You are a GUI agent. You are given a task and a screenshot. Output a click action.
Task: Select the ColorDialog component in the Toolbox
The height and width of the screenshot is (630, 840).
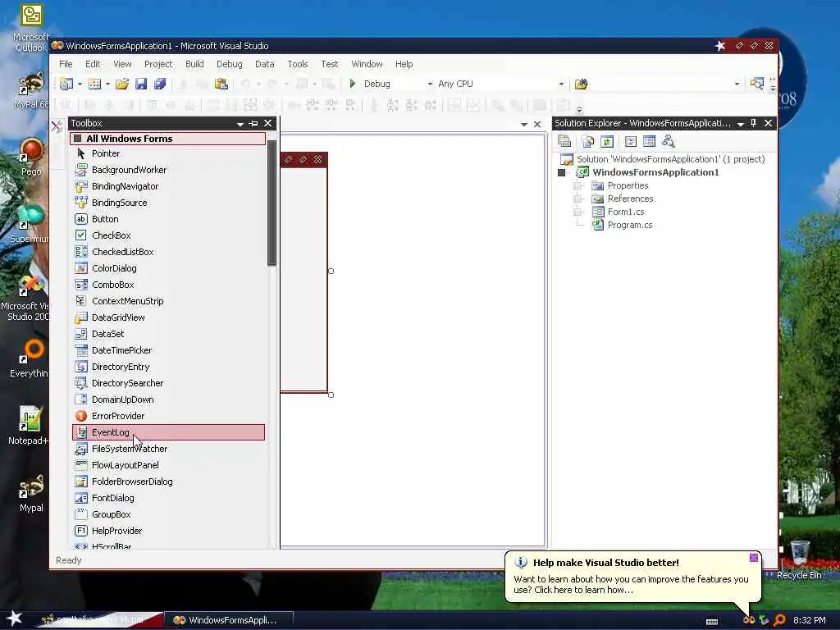(x=168, y=268)
